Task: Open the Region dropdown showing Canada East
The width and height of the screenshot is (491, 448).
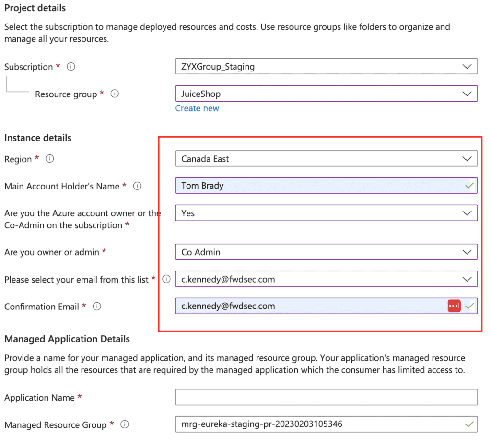Action: coord(326,158)
